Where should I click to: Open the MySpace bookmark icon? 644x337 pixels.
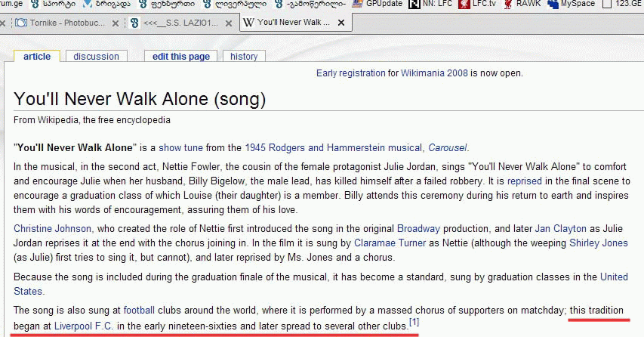pos(553,4)
